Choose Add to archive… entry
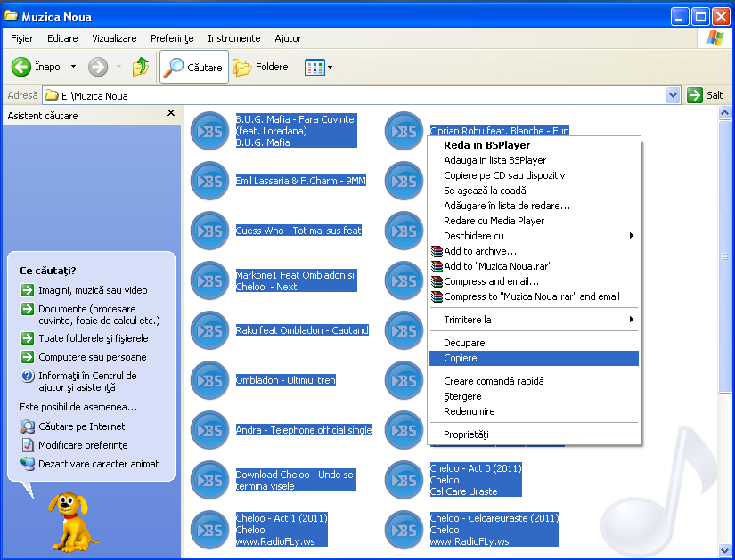Screen dimensions: 735x560 tap(534, 251)
